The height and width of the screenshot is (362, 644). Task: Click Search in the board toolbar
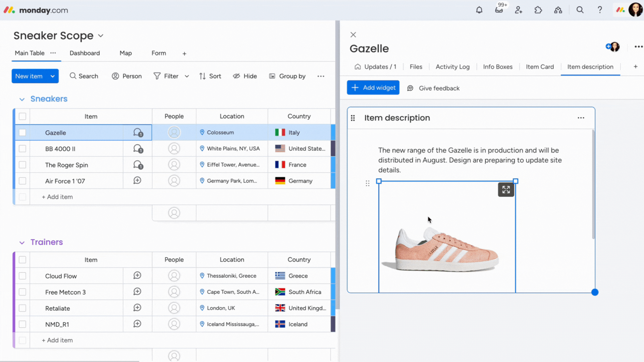coord(84,76)
